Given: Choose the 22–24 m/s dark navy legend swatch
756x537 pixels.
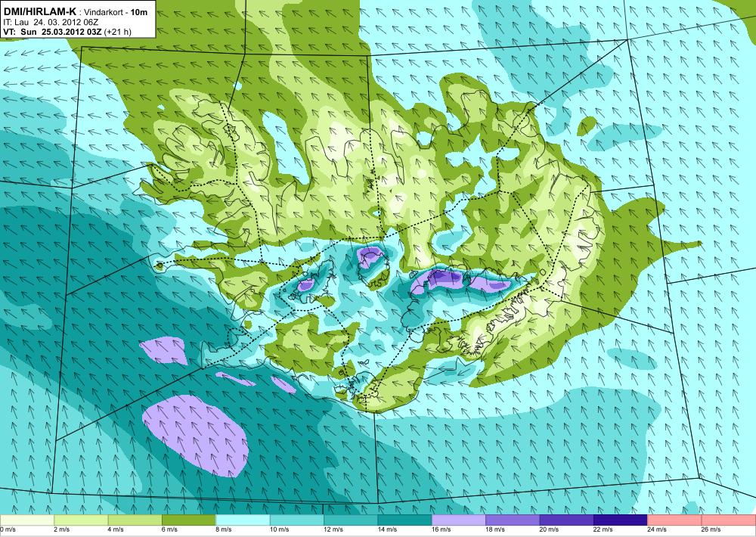Looking at the screenshot, I should pos(621,520).
